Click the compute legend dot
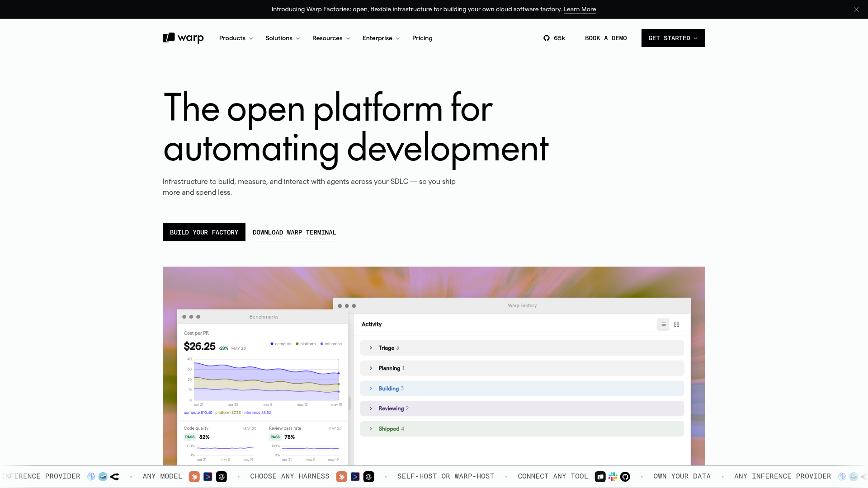Viewport: 868px width, 488px height. (x=272, y=344)
